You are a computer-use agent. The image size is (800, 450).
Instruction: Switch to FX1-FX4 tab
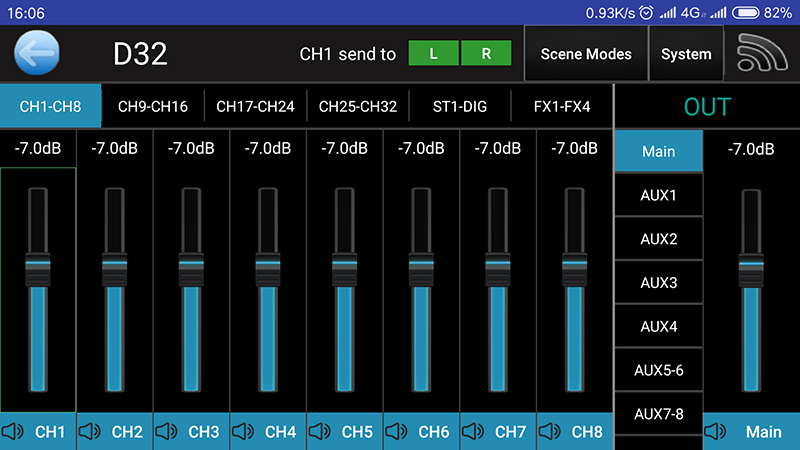[x=562, y=106]
